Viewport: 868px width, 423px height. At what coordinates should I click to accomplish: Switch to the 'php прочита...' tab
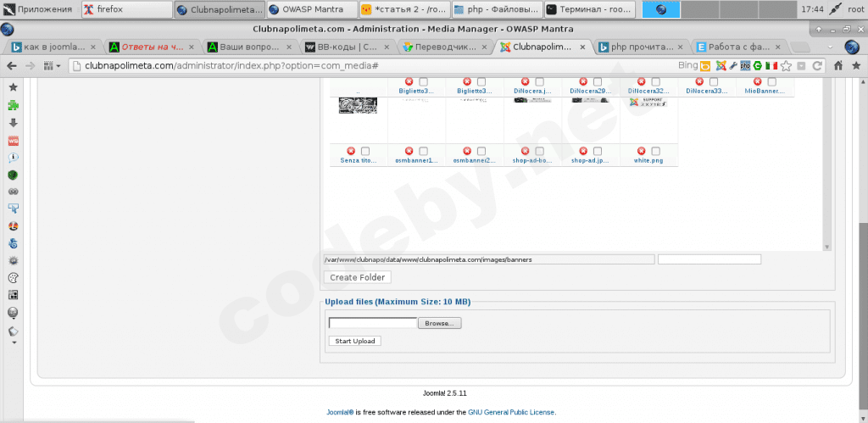click(643, 47)
